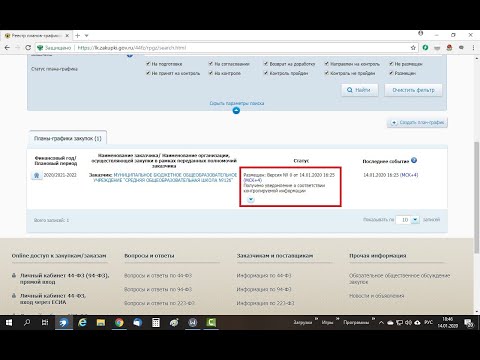Open Camtasia from the taskbar
The width and height of the screenshot is (480, 360).
pos(211,323)
